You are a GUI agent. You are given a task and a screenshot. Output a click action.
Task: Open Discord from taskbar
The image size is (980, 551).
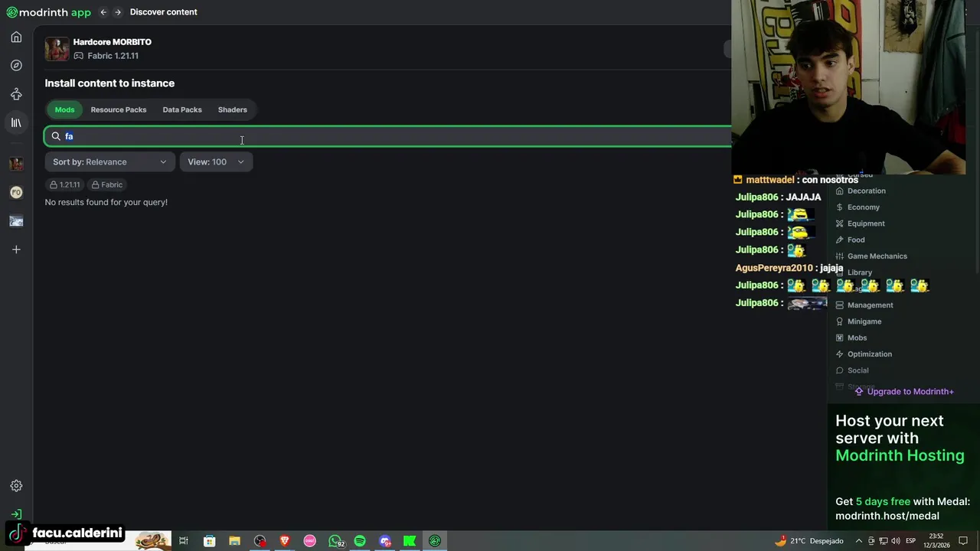(385, 541)
